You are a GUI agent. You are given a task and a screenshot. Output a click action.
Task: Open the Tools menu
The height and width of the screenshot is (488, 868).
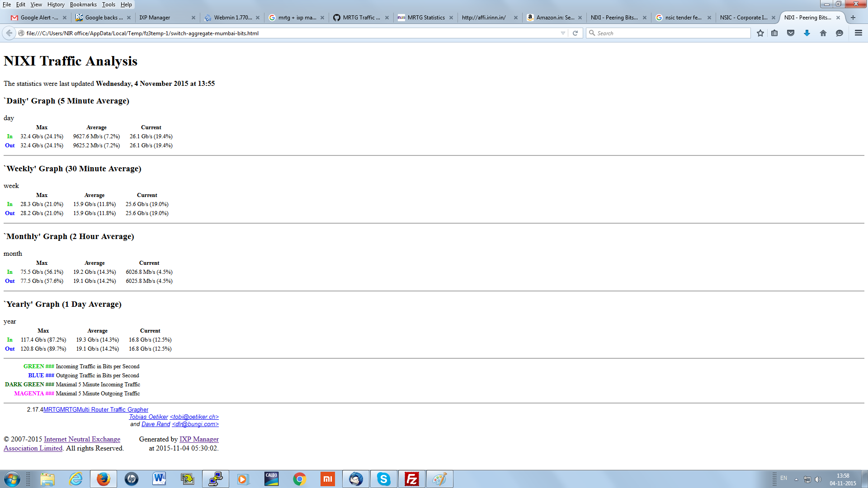tap(108, 5)
